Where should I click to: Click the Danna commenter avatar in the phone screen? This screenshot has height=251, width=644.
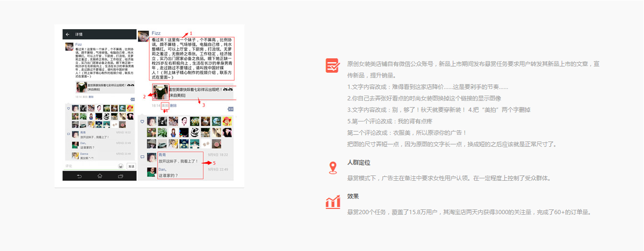75,155
